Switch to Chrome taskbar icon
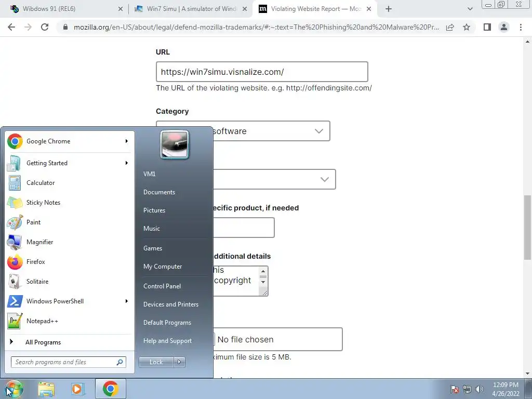532x399 pixels. coord(110,389)
